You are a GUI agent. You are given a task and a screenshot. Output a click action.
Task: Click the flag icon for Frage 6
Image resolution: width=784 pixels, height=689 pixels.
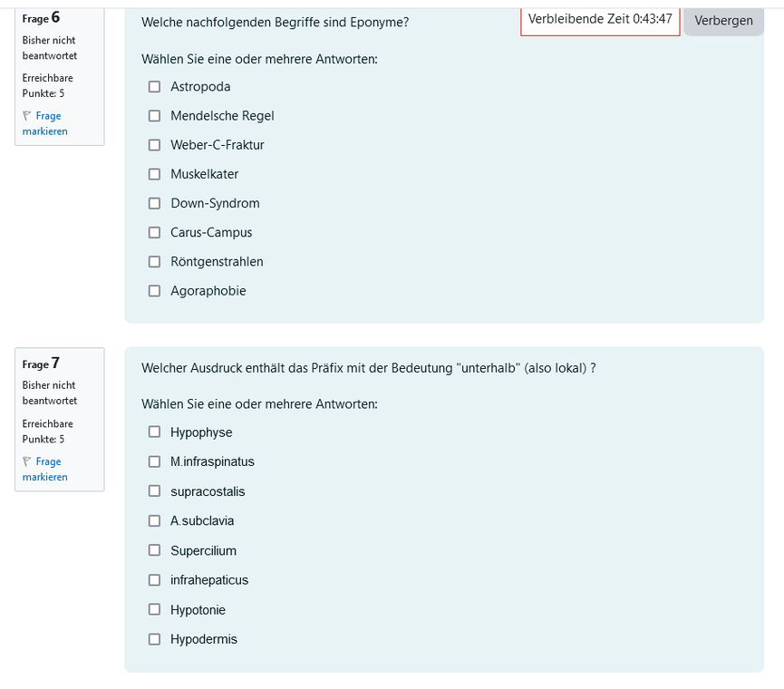(x=27, y=115)
